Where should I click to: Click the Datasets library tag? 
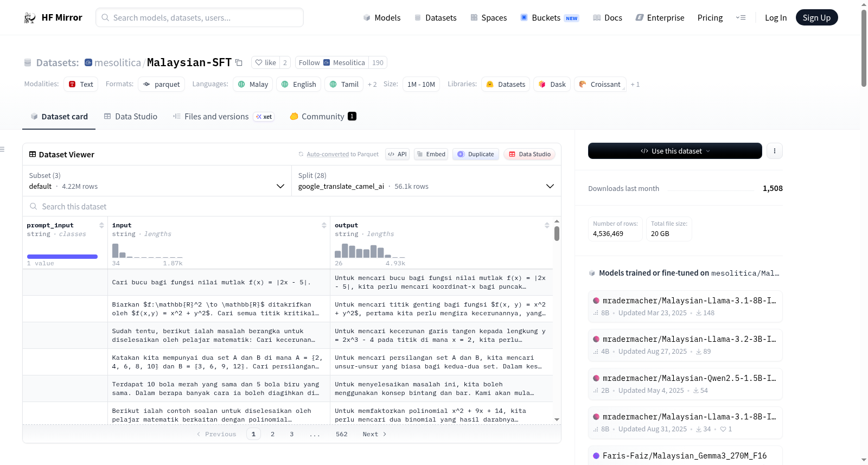point(506,84)
